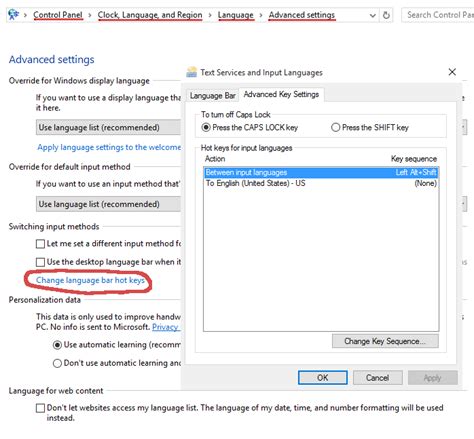The width and height of the screenshot is (474, 439).
Task: Open Control Panel breadcrumb
Action: [x=58, y=15]
